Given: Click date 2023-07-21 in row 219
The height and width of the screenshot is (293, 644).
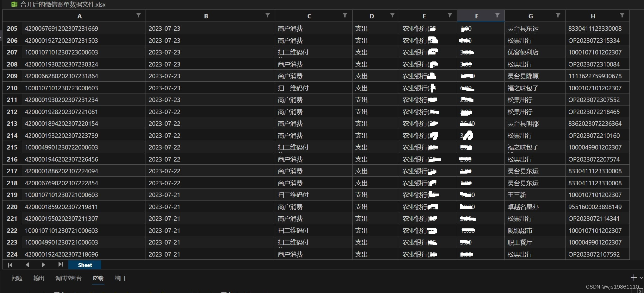Looking at the screenshot, I should [210, 195].
